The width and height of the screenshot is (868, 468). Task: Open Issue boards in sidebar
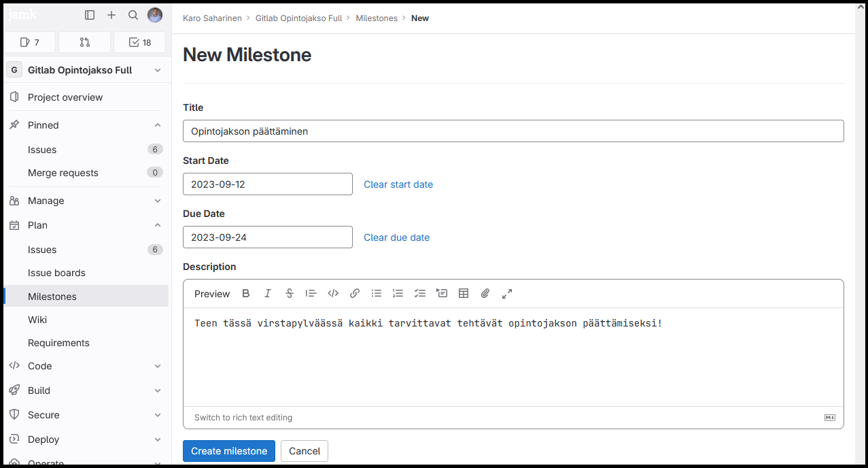[x=56, y=273]
